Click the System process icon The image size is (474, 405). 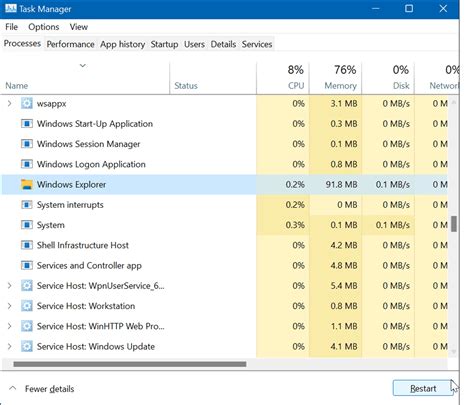click(x=27, y=225)
